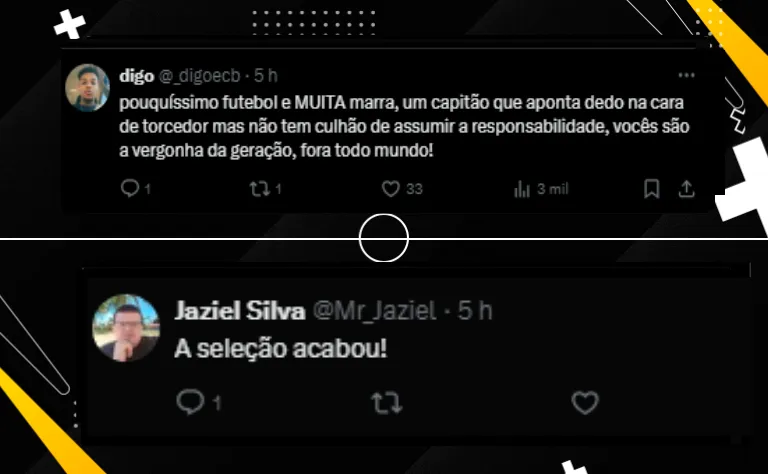The image size is (768, 474).
Task: Like the 'A seleção acabou!' tweet
Action: (x=585, y=403)
